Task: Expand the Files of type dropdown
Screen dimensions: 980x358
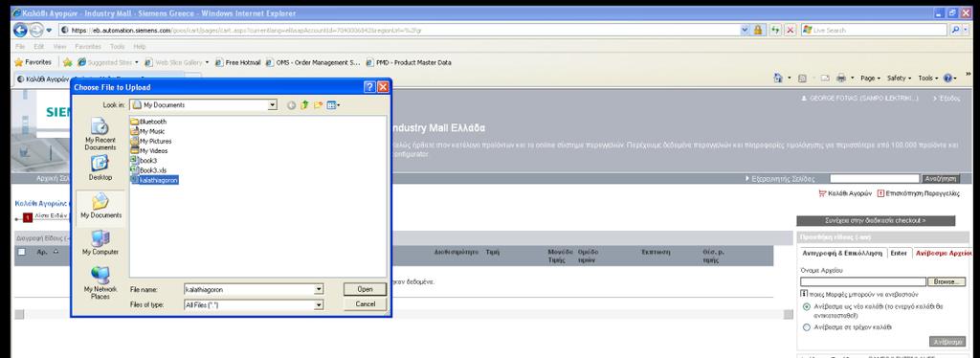Action: (x=319, y=305)
